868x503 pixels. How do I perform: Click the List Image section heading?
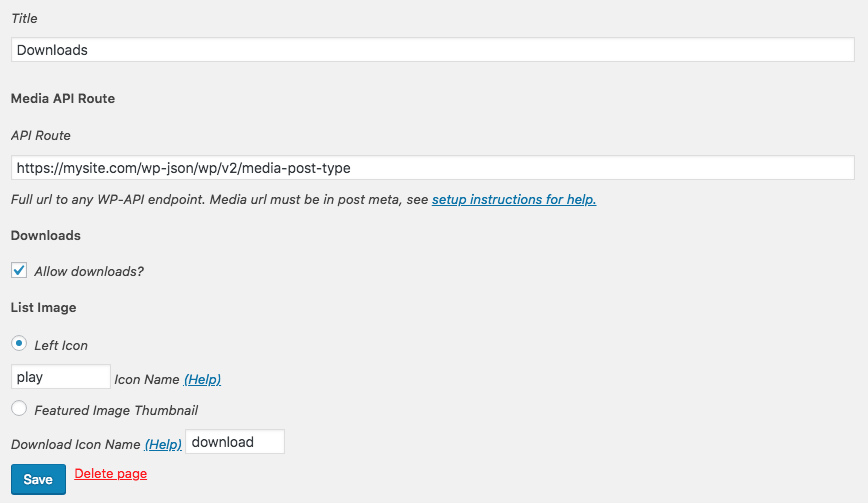[43, 308]
